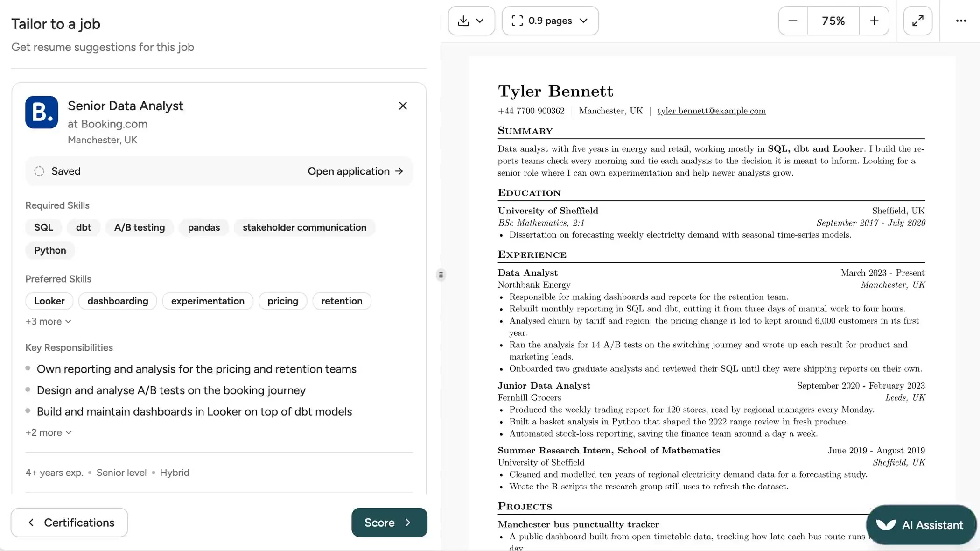The height and width of the screenshot is (551, 980).
Task: Click the Projects section heading in resume
Action: click(x=525, y=507)
